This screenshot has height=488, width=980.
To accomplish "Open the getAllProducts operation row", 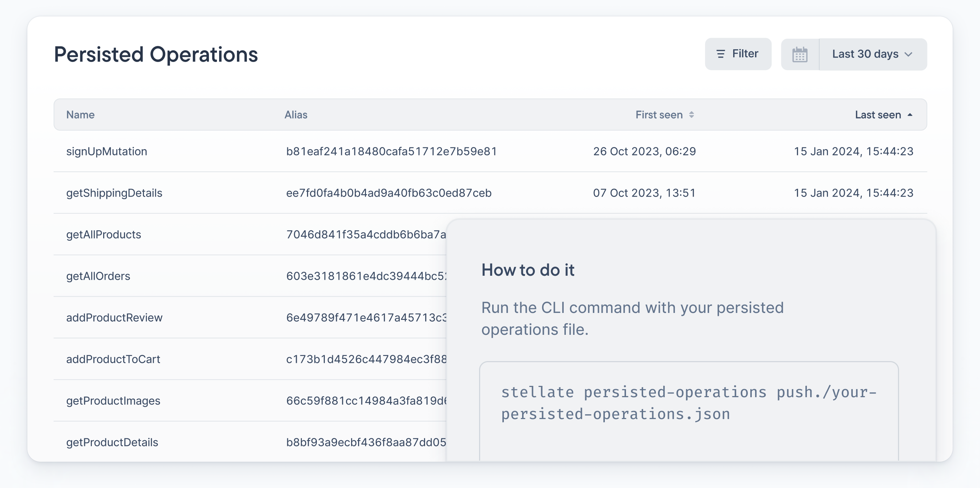I will (x=104, y=235).
